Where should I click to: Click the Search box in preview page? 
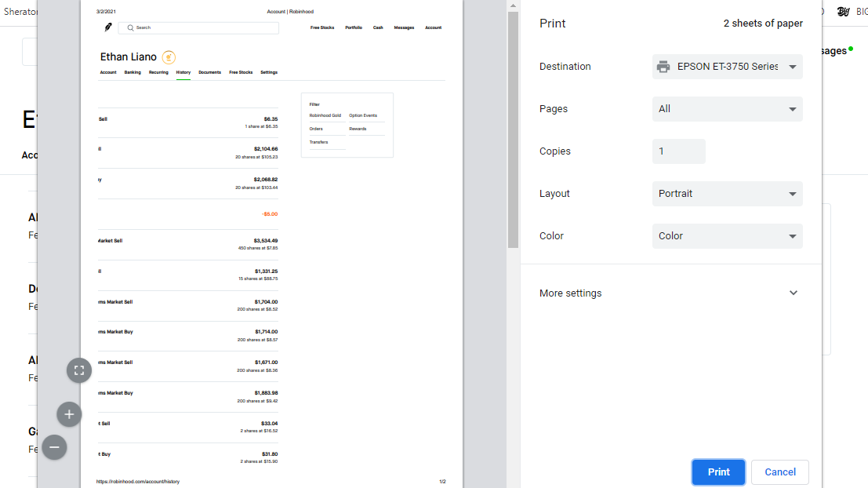(x=198, y=27)
